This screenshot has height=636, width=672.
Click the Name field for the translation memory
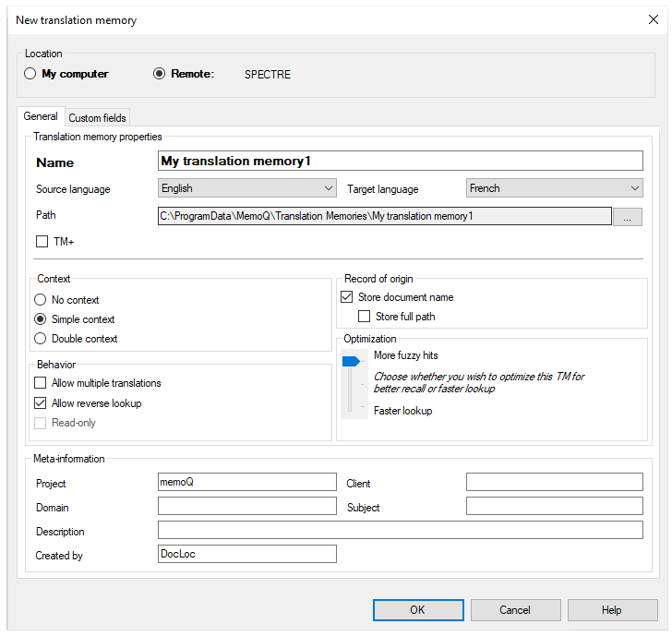coord(401,162)
